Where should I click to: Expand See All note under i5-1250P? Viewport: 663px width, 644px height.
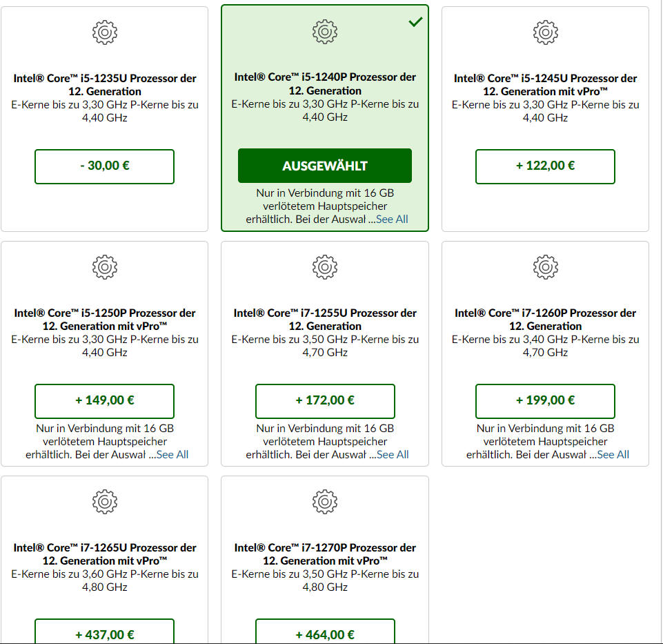(172, 454)
